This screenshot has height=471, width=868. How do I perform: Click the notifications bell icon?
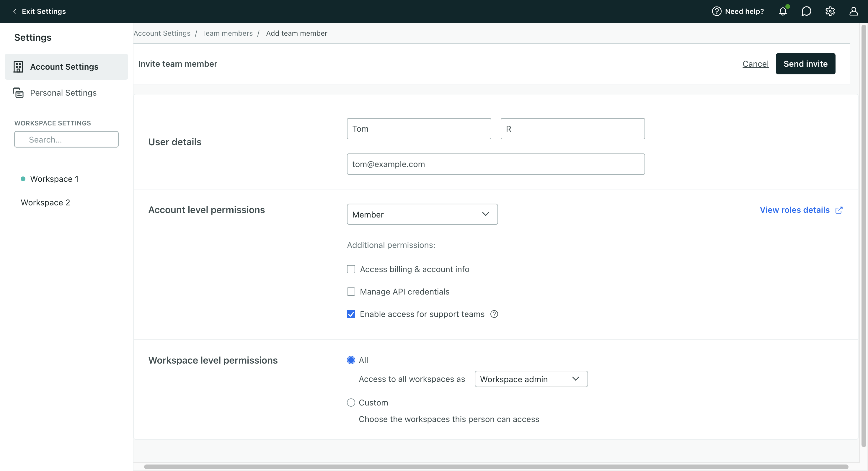click(783, 11)
